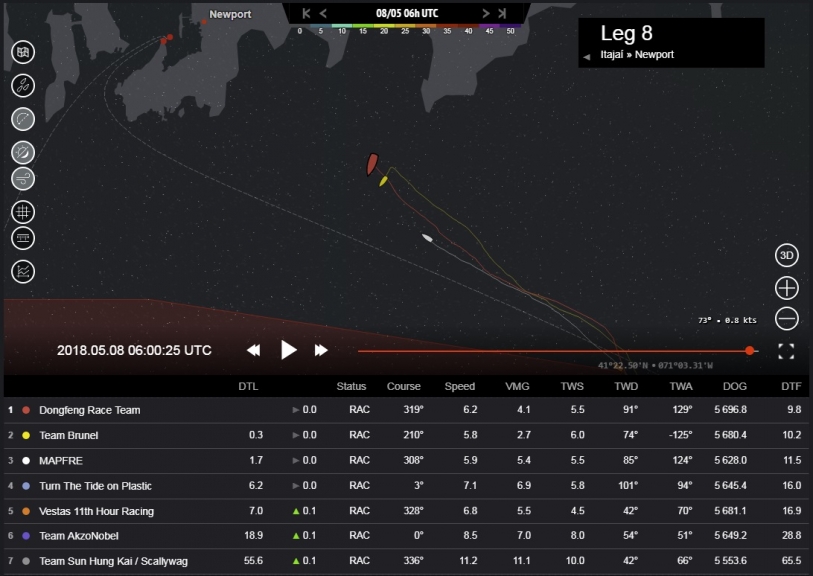Click the 08/05 06h UTC date label
Viewport: 813px width, 576px height.
click(407, 13)
